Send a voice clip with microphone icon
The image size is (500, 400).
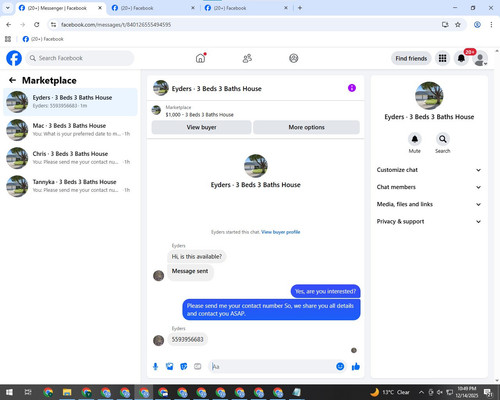(x=155, y=367)
